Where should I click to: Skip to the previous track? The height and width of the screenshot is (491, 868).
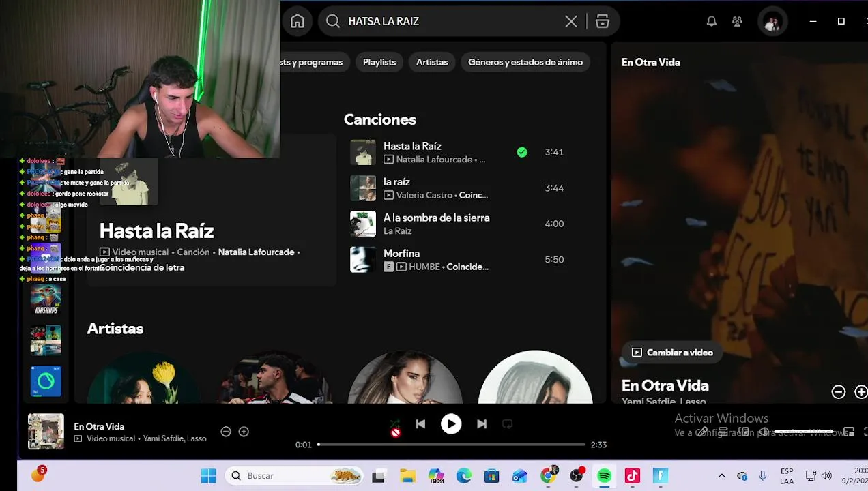pyautogui.click(x=420, y=424)
